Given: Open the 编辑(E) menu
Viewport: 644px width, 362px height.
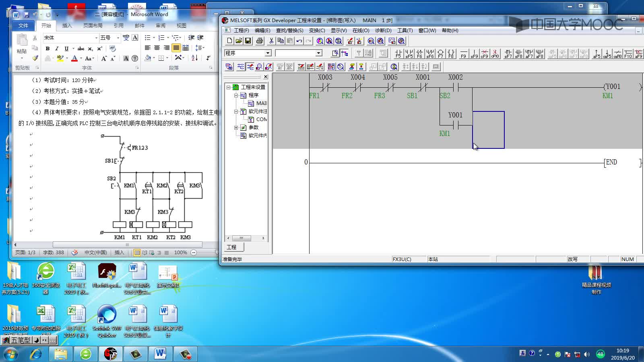Looking at the screenshot, I should pos(262,31).
